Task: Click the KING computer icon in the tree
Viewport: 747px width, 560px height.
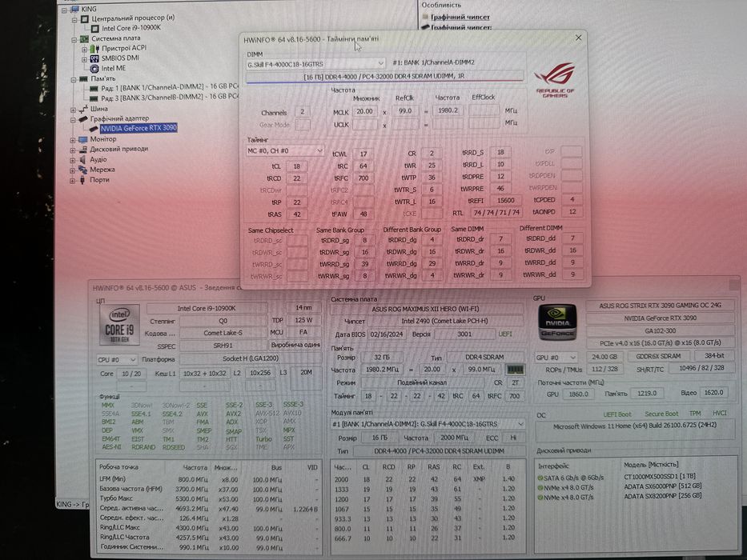Action: point(74,9)
